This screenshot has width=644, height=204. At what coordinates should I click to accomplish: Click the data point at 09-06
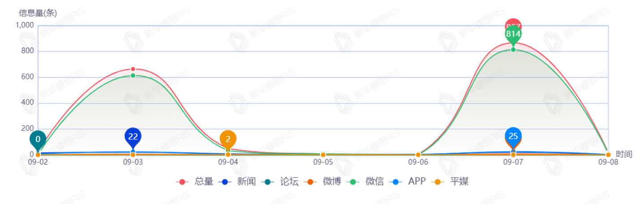pyautogui.click(x=418, y=155)
